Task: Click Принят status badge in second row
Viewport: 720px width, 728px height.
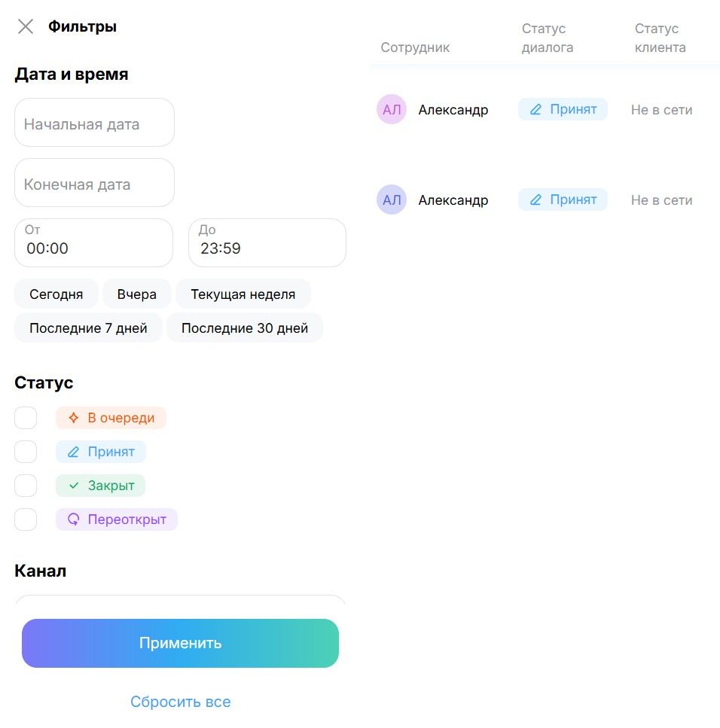Action: pyautogui.click(x=563, y=200)
